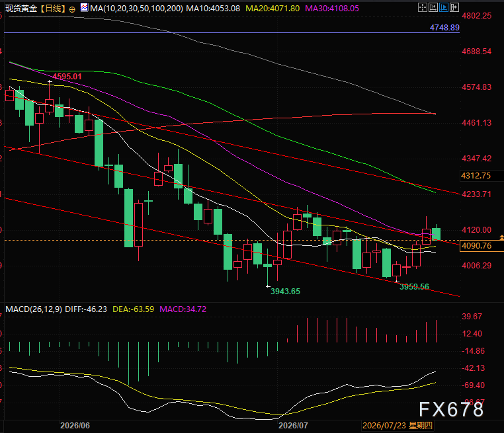Select the magenta MA30:4108.05 legend label

332,9
